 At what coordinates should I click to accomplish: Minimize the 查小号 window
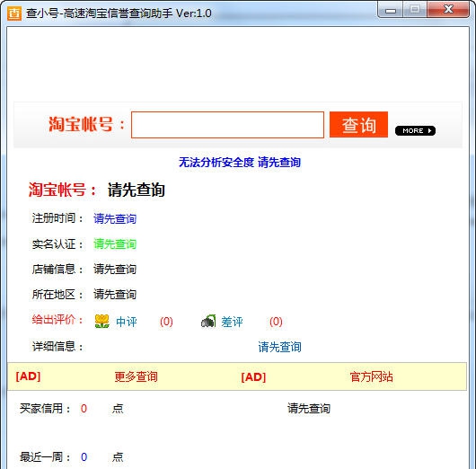391,10
